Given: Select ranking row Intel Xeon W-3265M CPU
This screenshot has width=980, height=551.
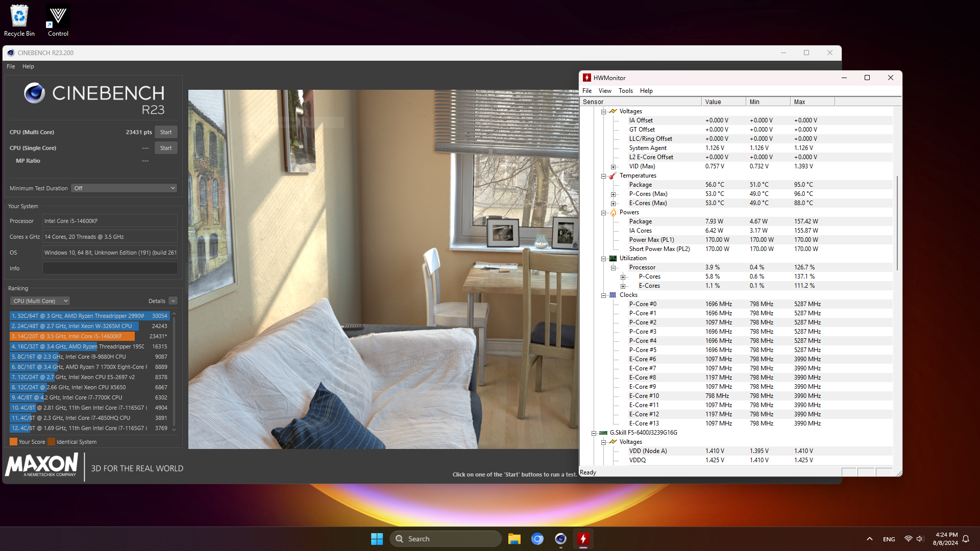Looking at the screenshot, I should click(x=89, y=326).
